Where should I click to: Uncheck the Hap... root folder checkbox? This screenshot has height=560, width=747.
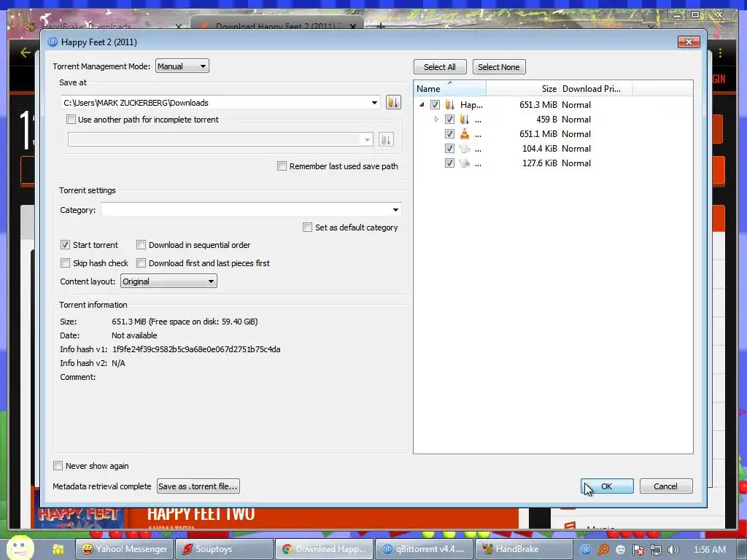pos(435,104)
